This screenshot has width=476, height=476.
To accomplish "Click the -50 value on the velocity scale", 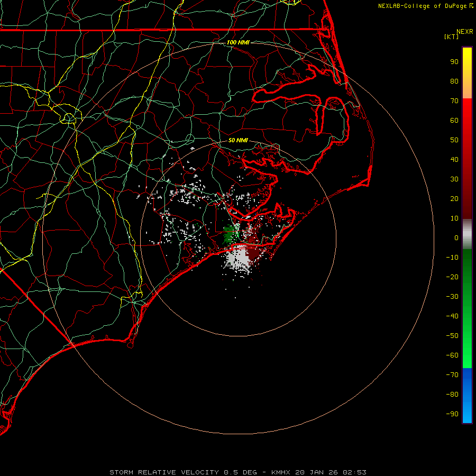I will [452, 336].
